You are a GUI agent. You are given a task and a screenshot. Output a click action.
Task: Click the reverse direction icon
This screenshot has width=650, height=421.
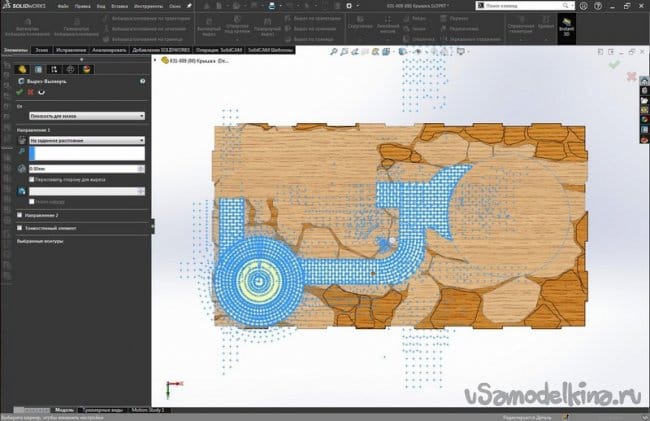(23, 141)
